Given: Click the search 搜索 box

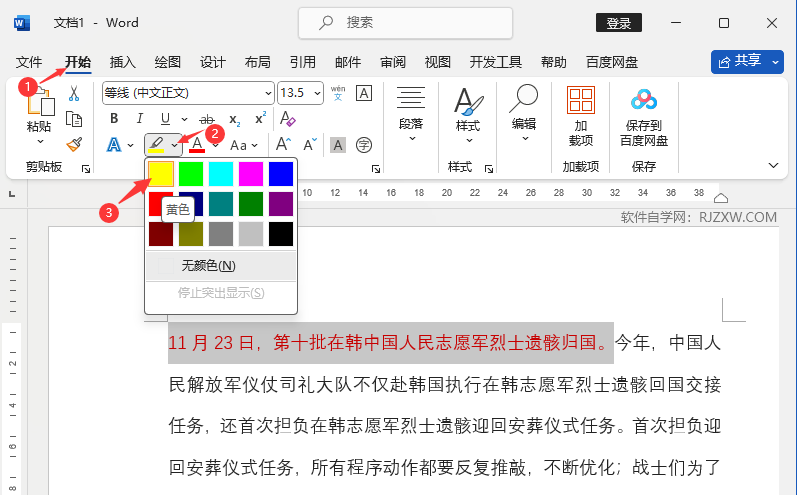Looking at the screenshot, I should point(405,23).
